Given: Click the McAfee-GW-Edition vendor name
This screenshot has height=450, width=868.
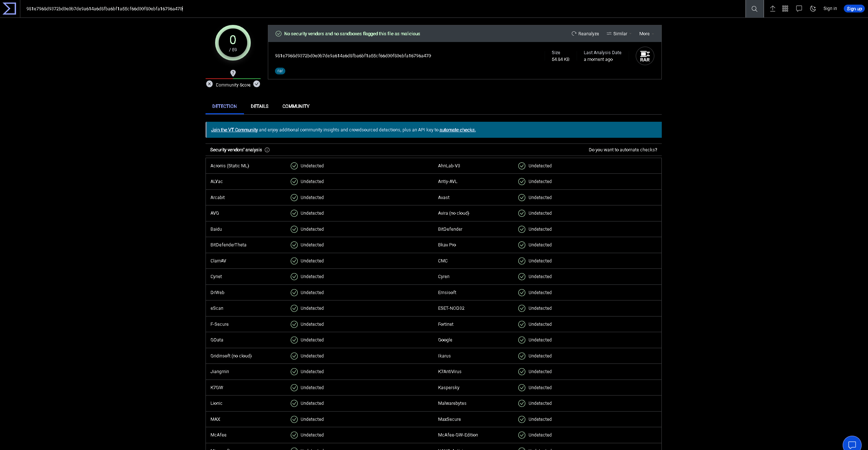Looking at the screenshot, I should click(x=458, y=435).
